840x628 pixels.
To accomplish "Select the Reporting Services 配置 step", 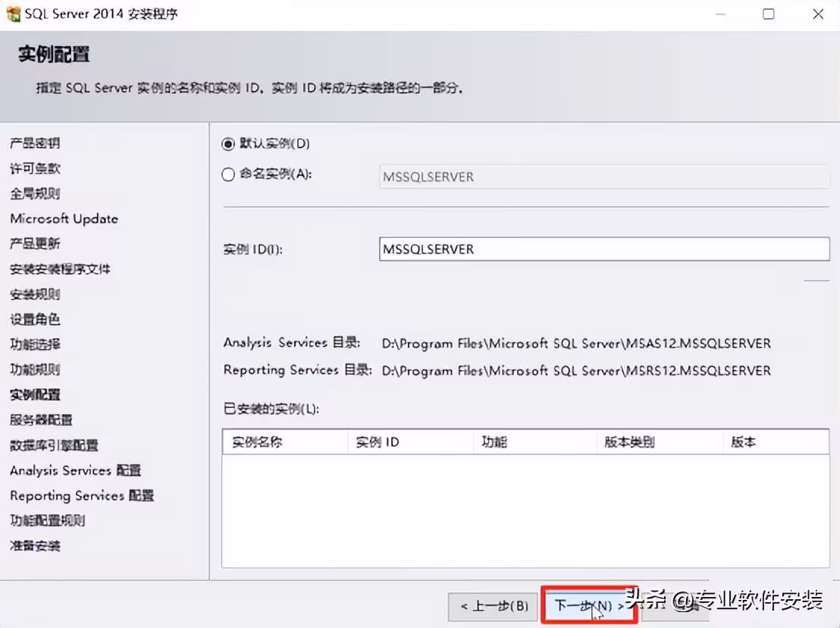I will tap(82, 495).
